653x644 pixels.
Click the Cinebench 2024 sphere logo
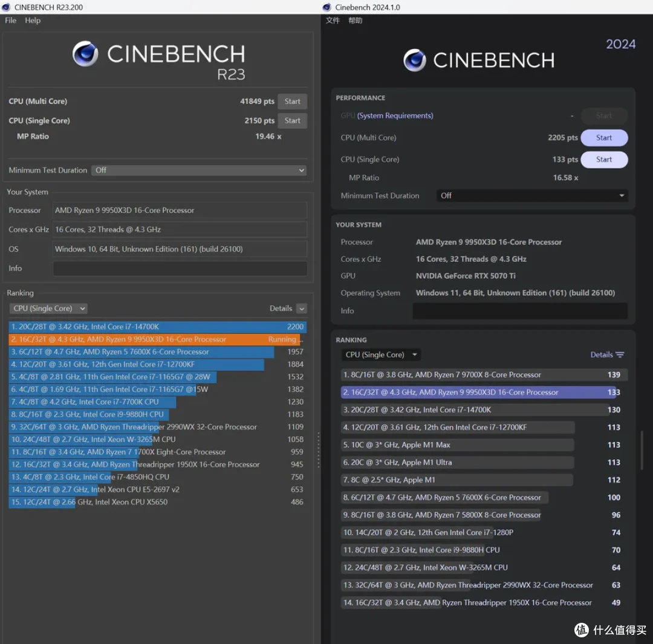[x=415, y=60]
